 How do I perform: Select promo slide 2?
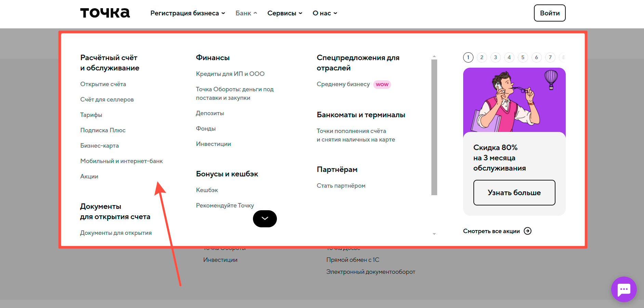482,57
